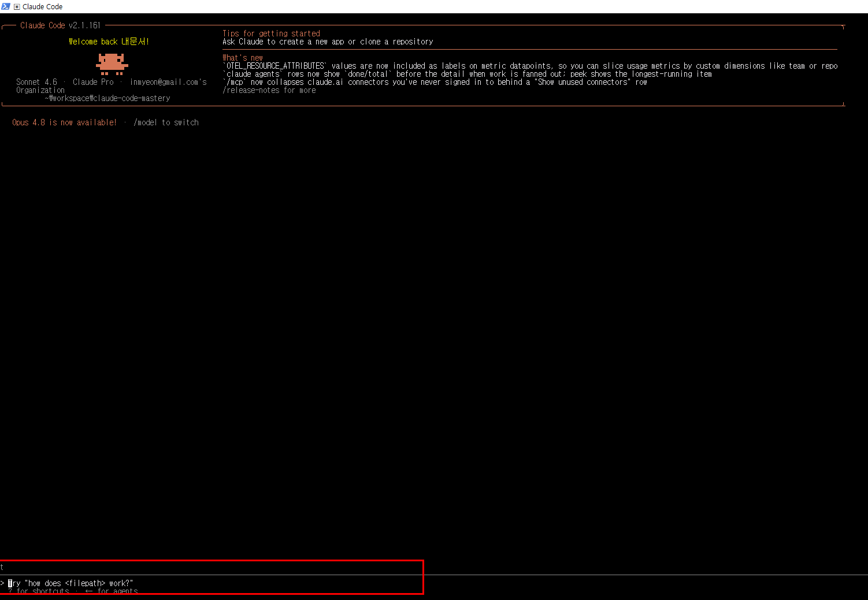Click the "Welcome back 내문서!" greeting
Screen dimensions: 868x600
(x=109, y=42)
